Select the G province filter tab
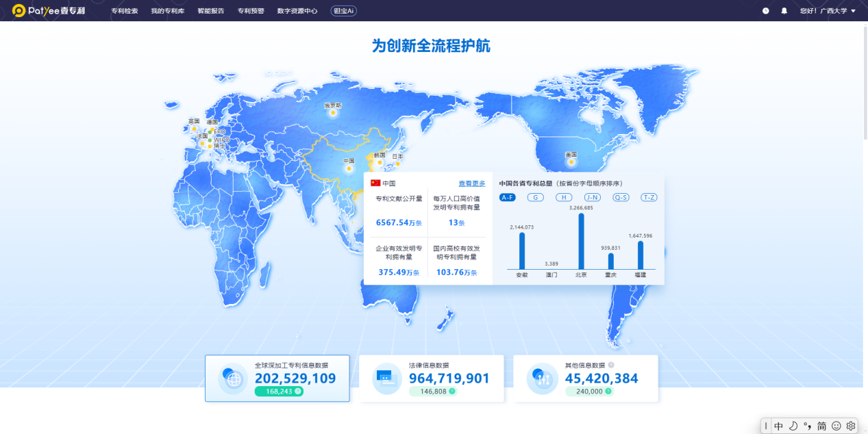Screen dimensions: 868x434 pos(536,197)
